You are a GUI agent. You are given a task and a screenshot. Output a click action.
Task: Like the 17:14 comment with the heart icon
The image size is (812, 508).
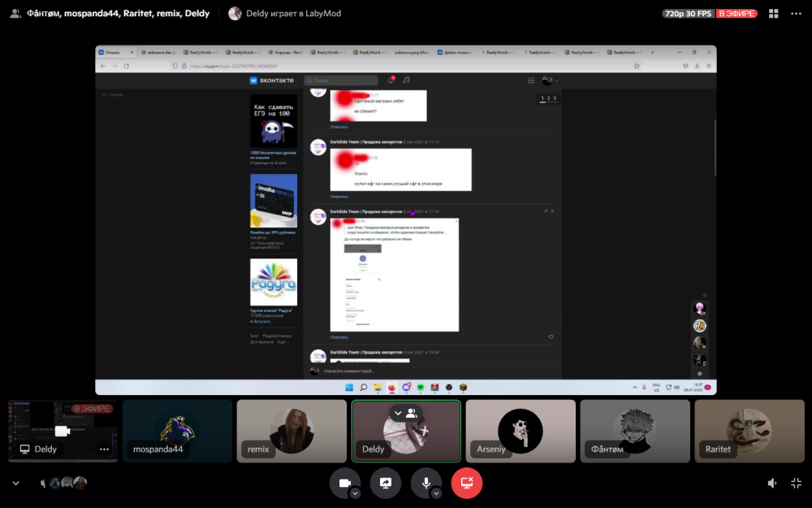[x=551, y=337]
